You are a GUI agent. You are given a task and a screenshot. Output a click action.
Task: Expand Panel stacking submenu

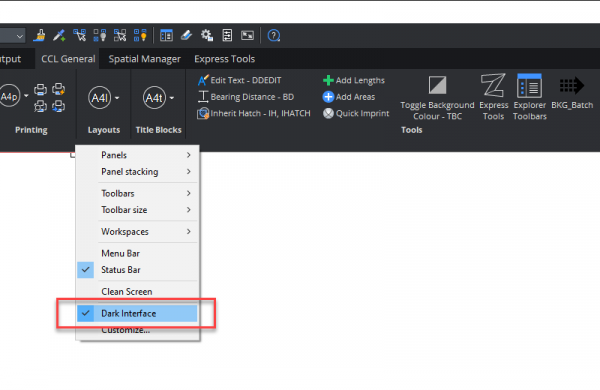[138, 171]
